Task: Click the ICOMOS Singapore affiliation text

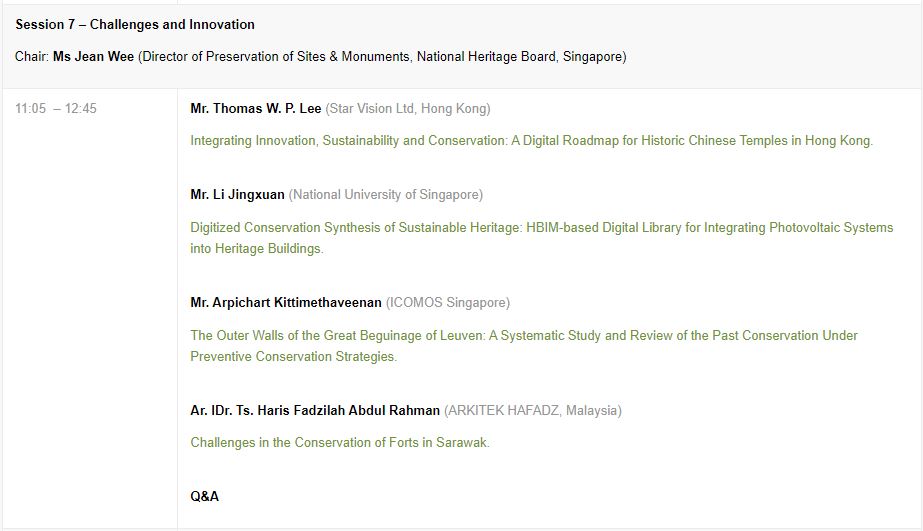Action: click(448, 303)
